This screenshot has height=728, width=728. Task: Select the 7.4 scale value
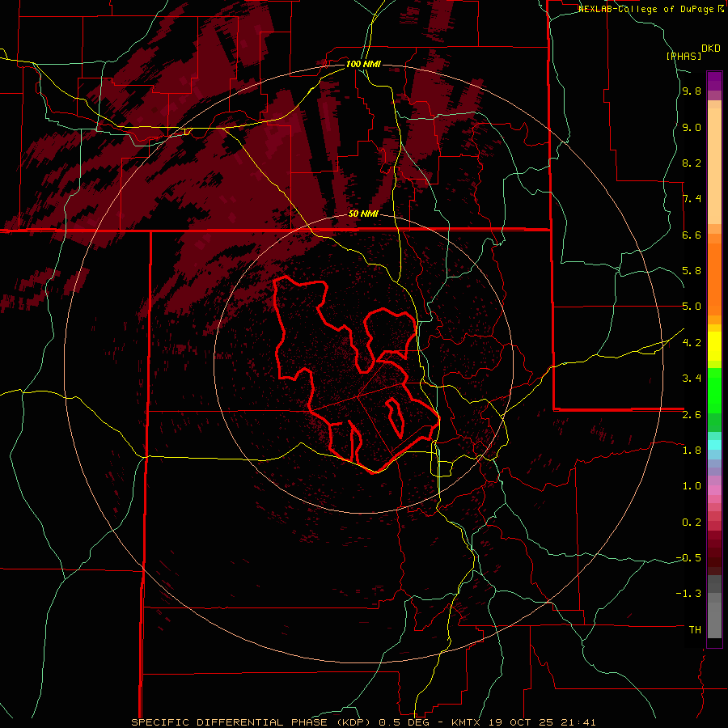(x=692, y=199)
